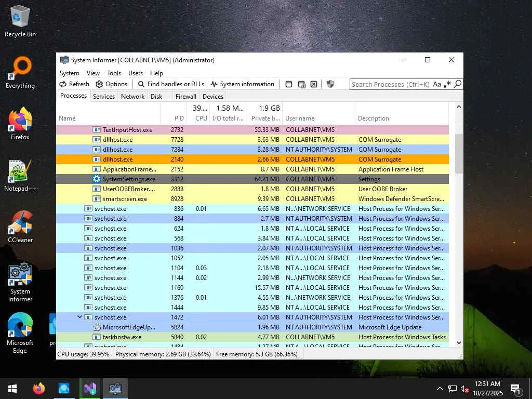Click the process list scroll-down arrow
The height and width of the screenshot is (399, 532).
point(459,343)
